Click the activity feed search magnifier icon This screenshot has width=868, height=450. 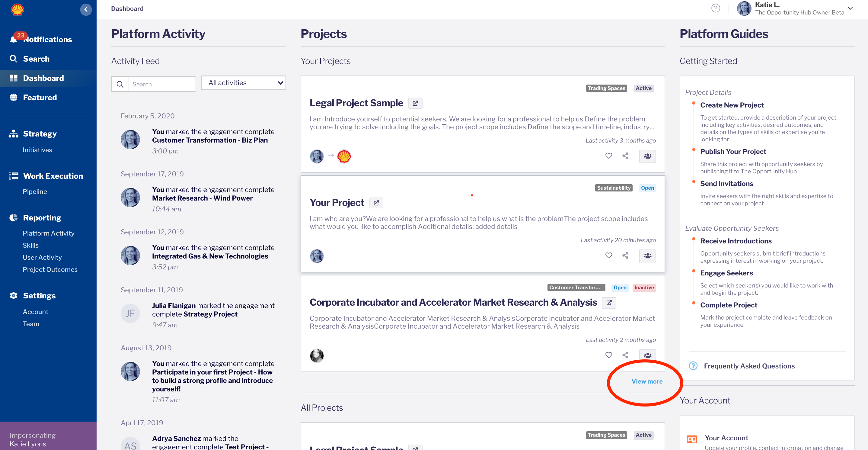point(120,84)
